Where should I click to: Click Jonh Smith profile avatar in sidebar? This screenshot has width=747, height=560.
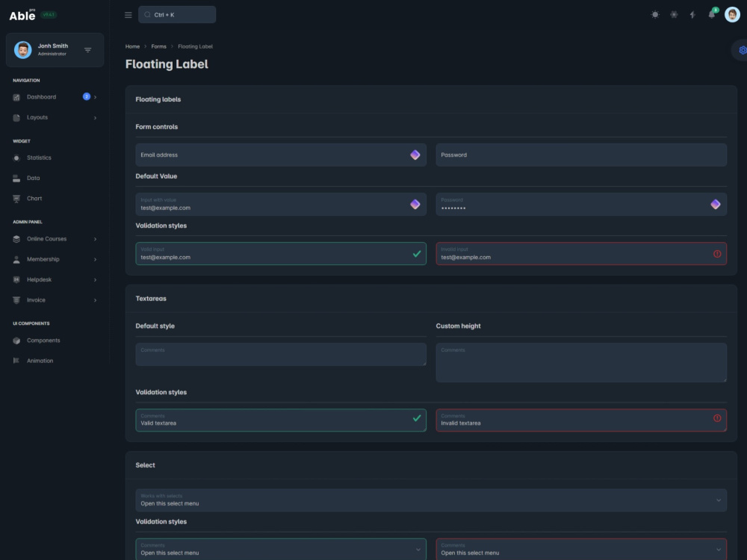coord(23,49)
